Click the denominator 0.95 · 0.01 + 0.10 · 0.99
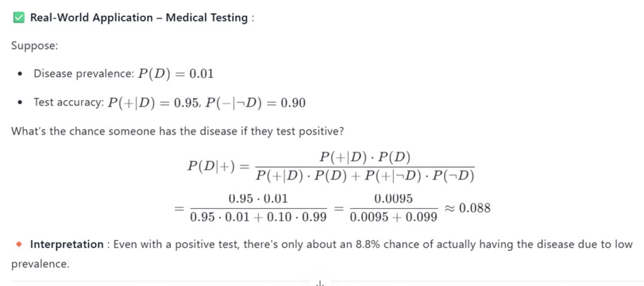The height and width of the screenshot is (286, 644). pos(258,217)
